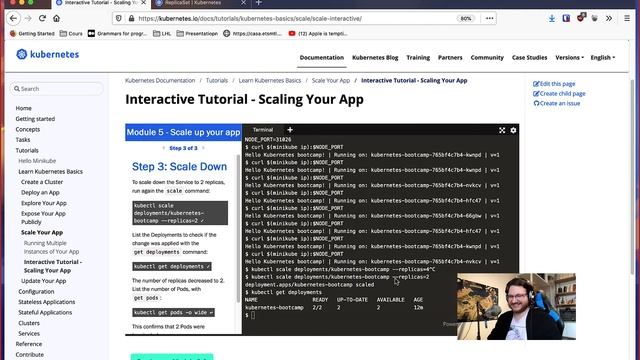Reload the page with the refresh icon
Image resolution: width=640 pixels, height=360 pixels.
(42, 18)
